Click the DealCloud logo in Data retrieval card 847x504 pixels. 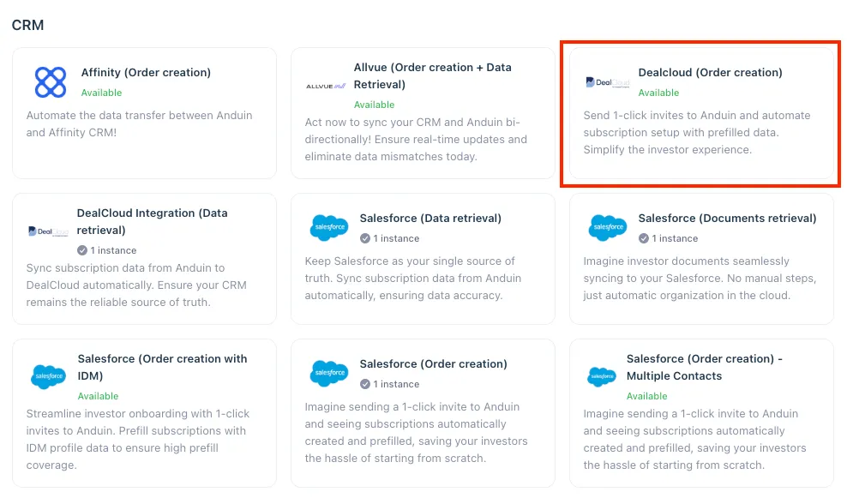[x=48, y=231]
